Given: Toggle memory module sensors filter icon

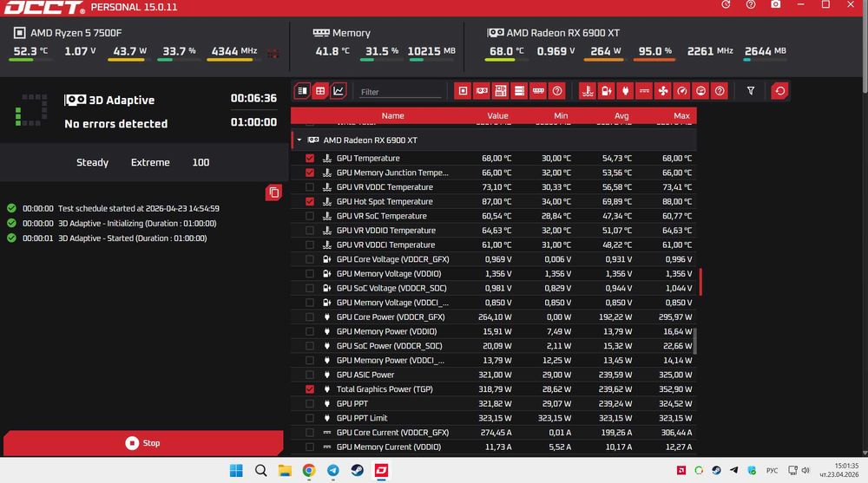Looking at the screenshot, I should tap(538, 91).
